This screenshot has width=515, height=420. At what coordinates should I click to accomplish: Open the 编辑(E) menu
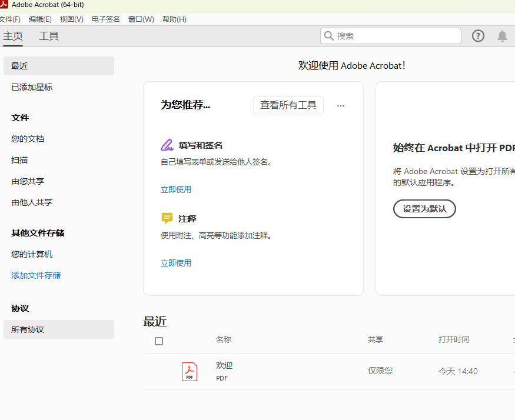click(x=40, y=19)
